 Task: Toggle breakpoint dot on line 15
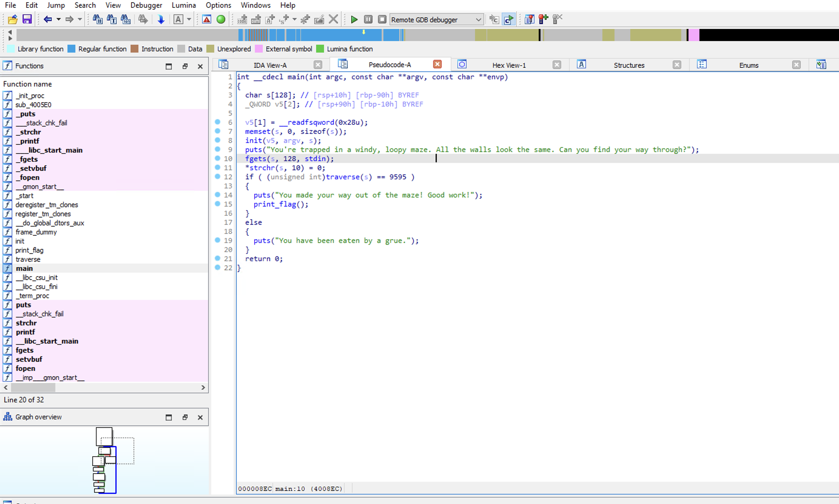pyautogui.click(x=218, y=204)
